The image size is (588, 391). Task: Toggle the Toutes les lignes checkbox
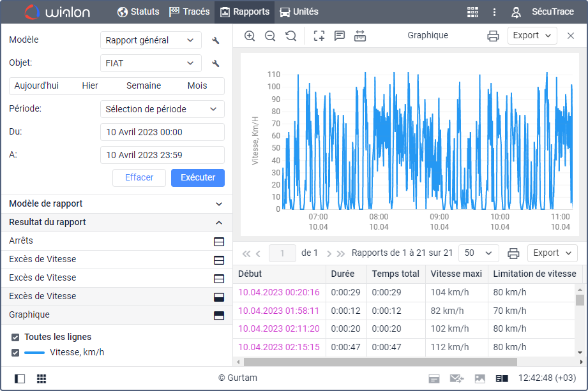pos(15,337)
